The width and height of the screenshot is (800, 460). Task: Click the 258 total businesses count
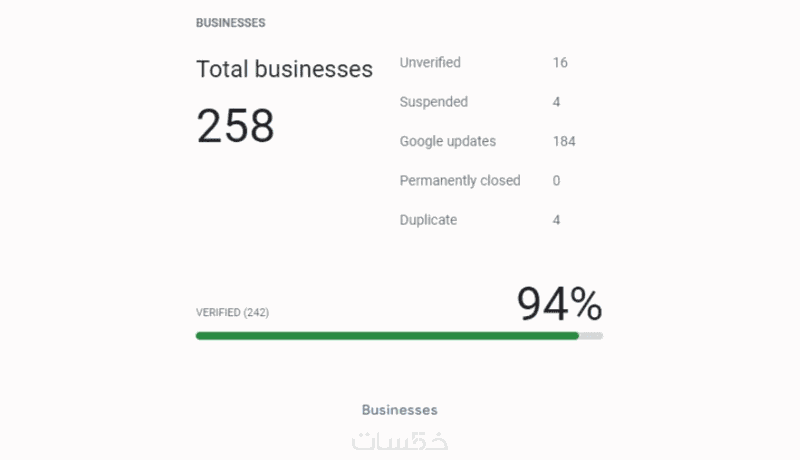(235, 125)
